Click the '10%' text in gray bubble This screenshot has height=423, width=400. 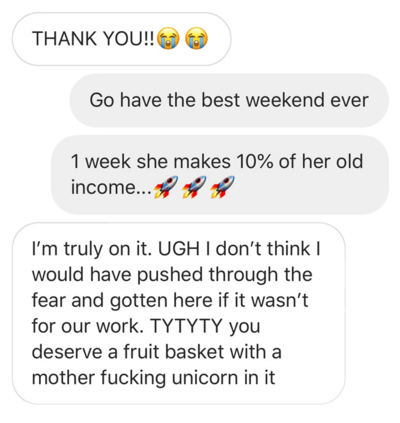coord(255,162)
